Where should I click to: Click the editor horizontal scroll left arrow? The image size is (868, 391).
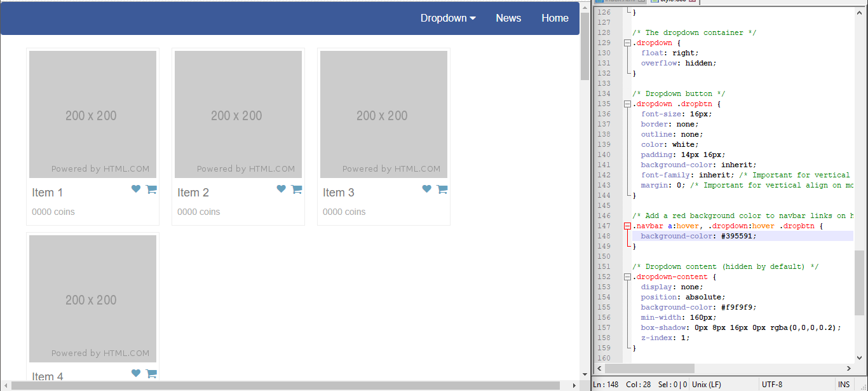(599, 368)
